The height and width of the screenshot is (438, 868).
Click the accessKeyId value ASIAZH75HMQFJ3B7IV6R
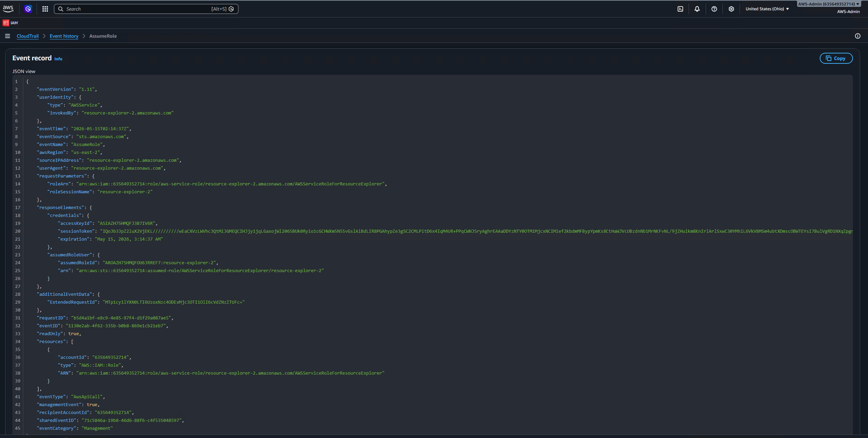point(126,223)
